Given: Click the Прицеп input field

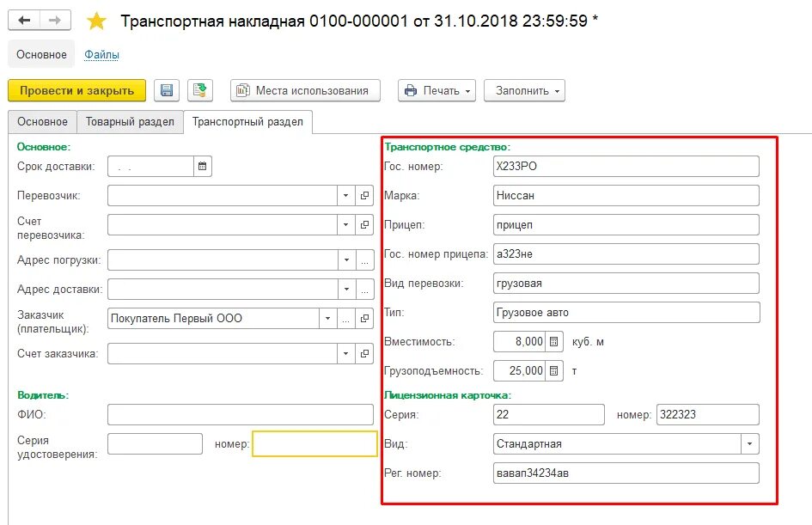Looking at the screenshot, I should pos(626,225).
